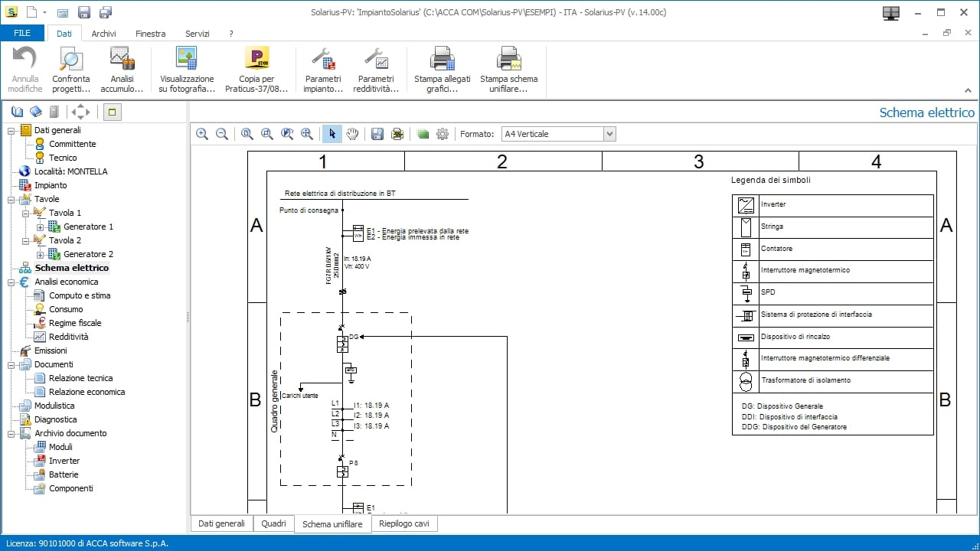The width and height of the screenshot is (980, 551).
Task: Select Relazione tecnica in the tree
Action: click(80, 378)
